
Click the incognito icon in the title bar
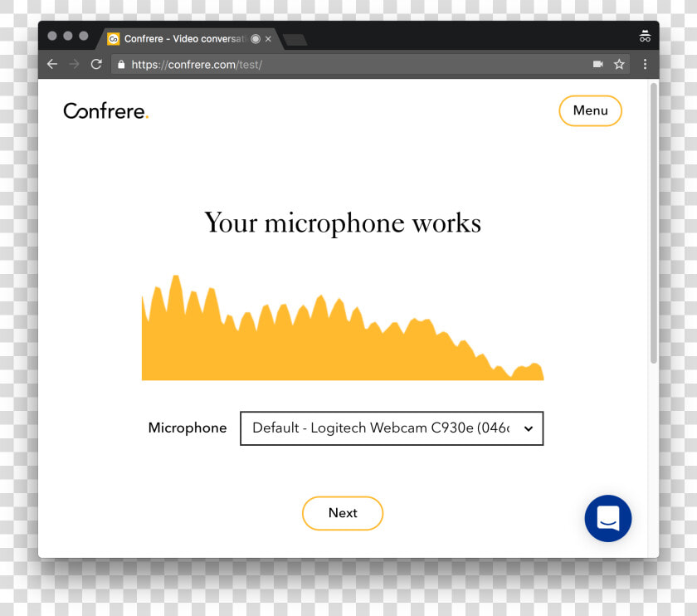click(645, 36)
